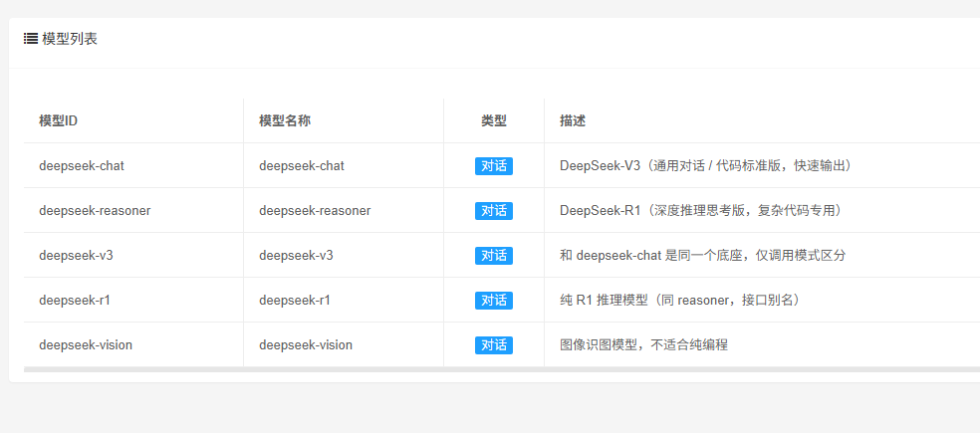Click description 纯 R1 推理模型
Screen dimensions: 980x433
[680, 301]
